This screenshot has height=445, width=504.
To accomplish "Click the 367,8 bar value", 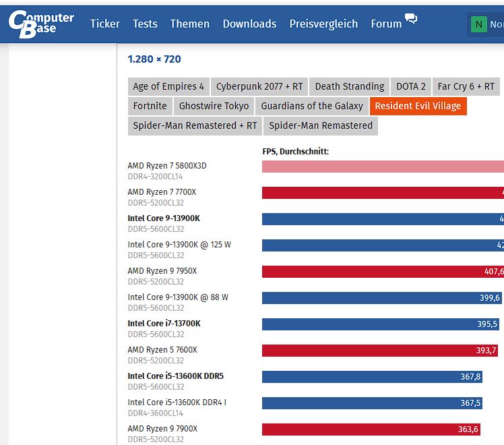I will (x=470, y=377).
